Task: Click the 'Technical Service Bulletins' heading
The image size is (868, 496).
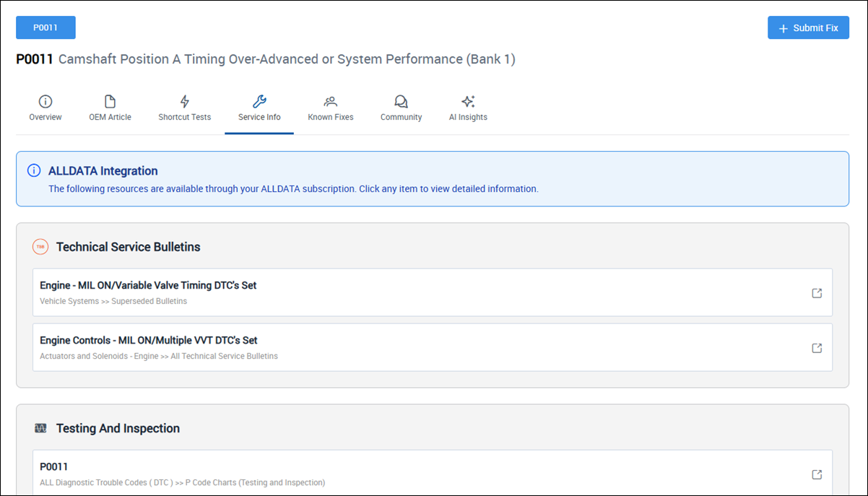Action: [x=129, y=247]
